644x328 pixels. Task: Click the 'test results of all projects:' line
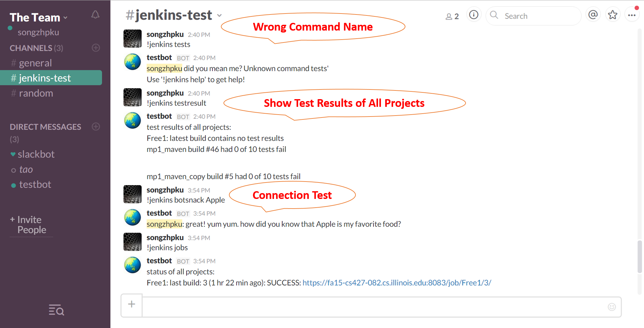189,127
